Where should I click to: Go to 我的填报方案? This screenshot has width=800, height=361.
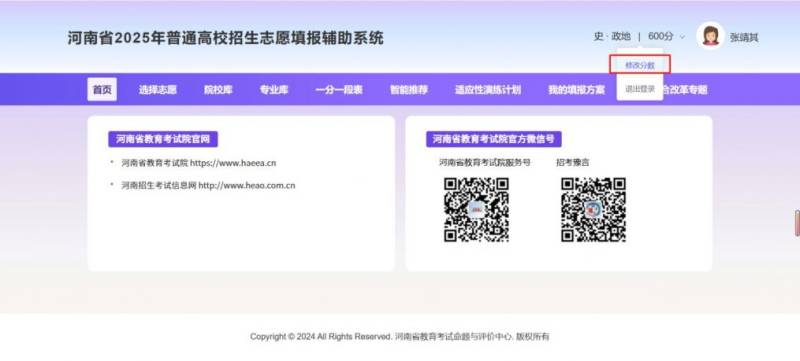pos(577,90)
